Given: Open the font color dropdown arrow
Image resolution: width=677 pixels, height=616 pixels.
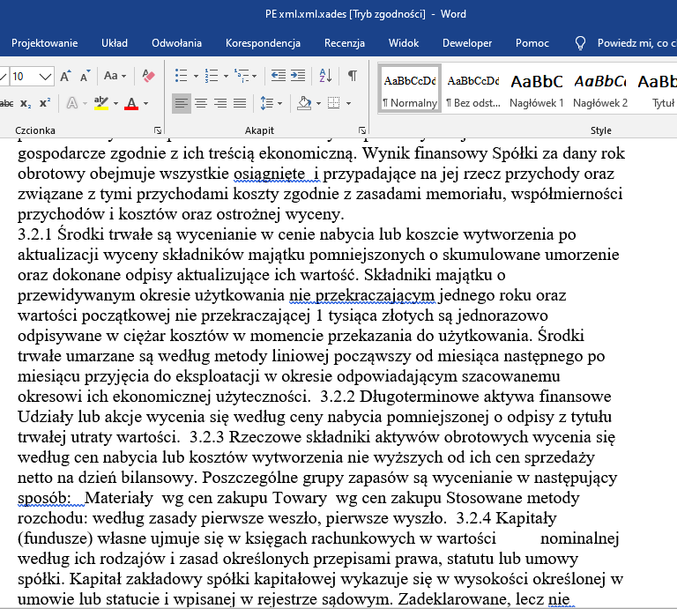Looking at the screenshot, I should coord(146,104).
